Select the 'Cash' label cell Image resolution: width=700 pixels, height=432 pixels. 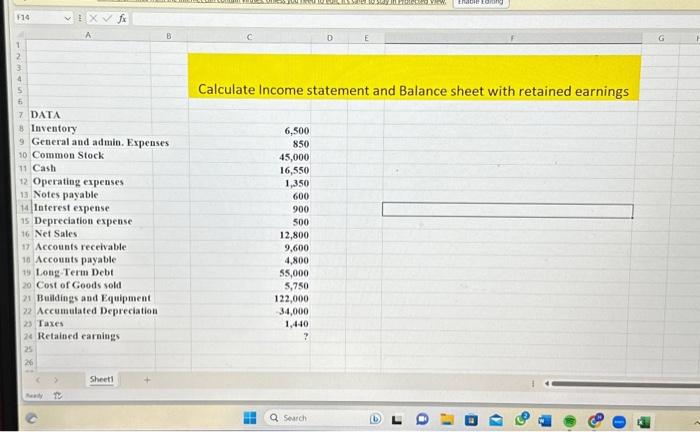[x=44, y=168]
